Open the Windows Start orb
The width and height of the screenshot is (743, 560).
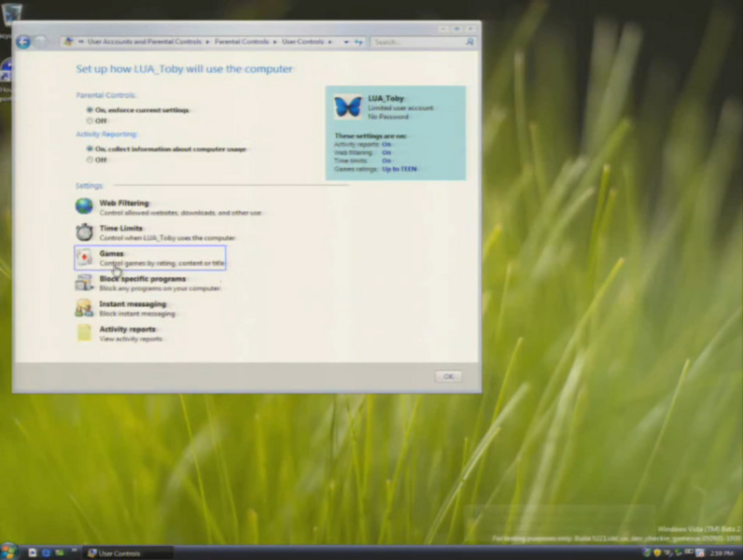[x=9, y=552]
